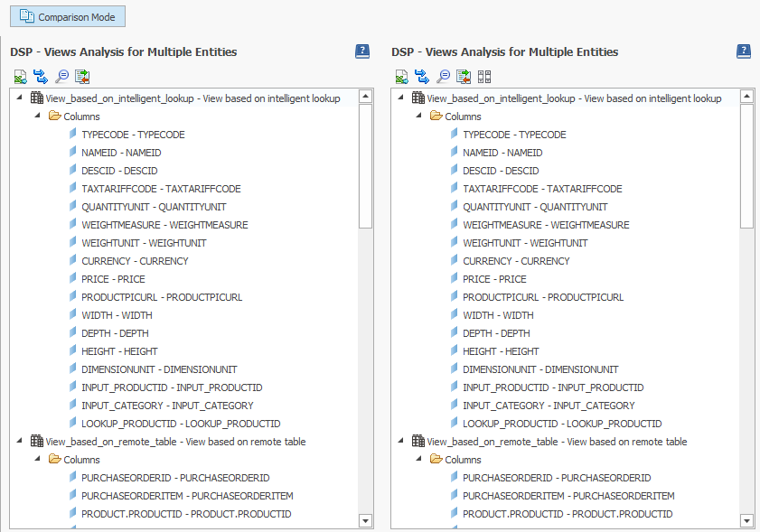The image size is (760, 532).
Task: Click the search magnifier icon in right panel
Action: coord(443,77)
